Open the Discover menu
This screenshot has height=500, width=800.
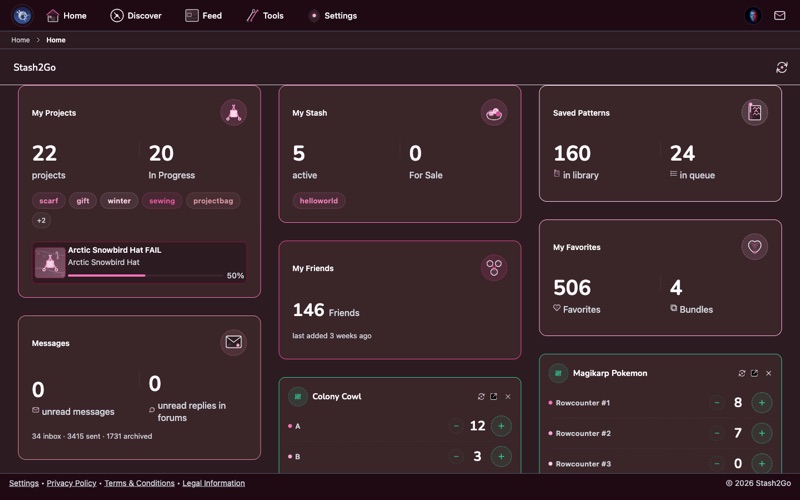coord(136,16)
